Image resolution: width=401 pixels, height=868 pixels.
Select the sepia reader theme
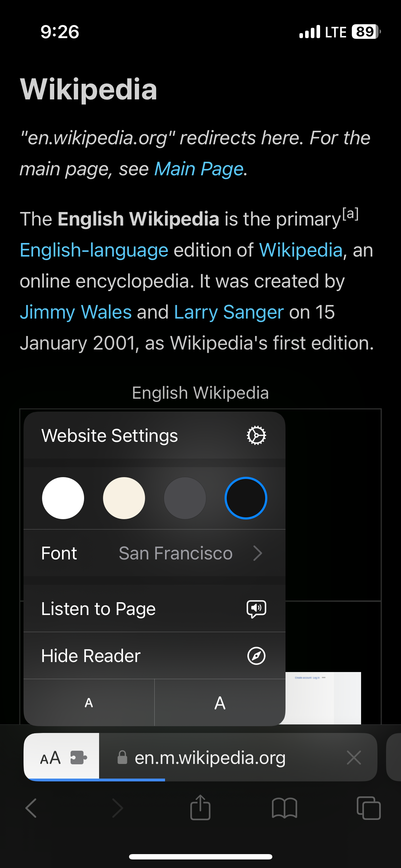(x=124, y=498)
